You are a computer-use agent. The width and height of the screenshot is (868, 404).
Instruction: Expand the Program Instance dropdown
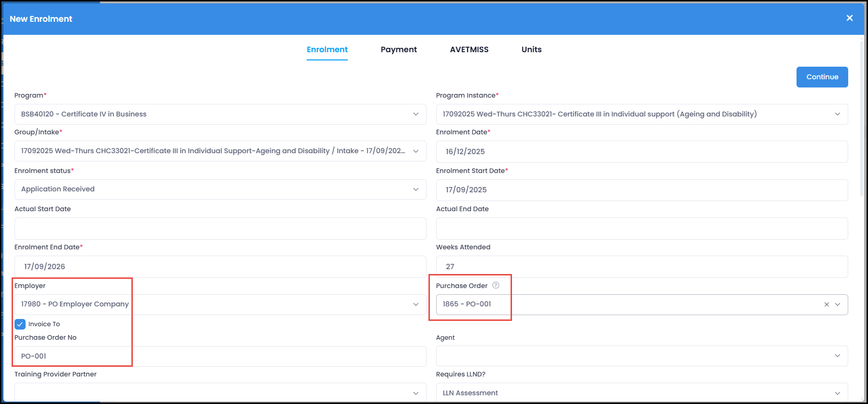click(x=641, y=115)
